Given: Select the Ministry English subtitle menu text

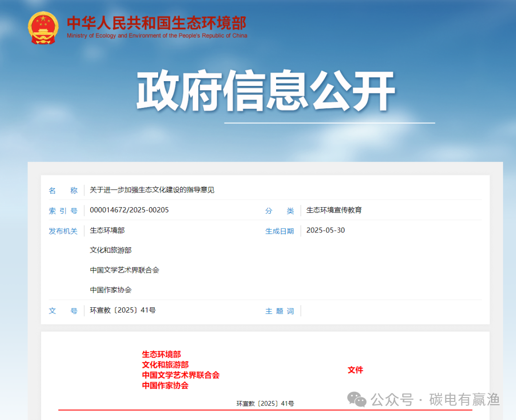Looking at the screenshot, I should (158, 35).
